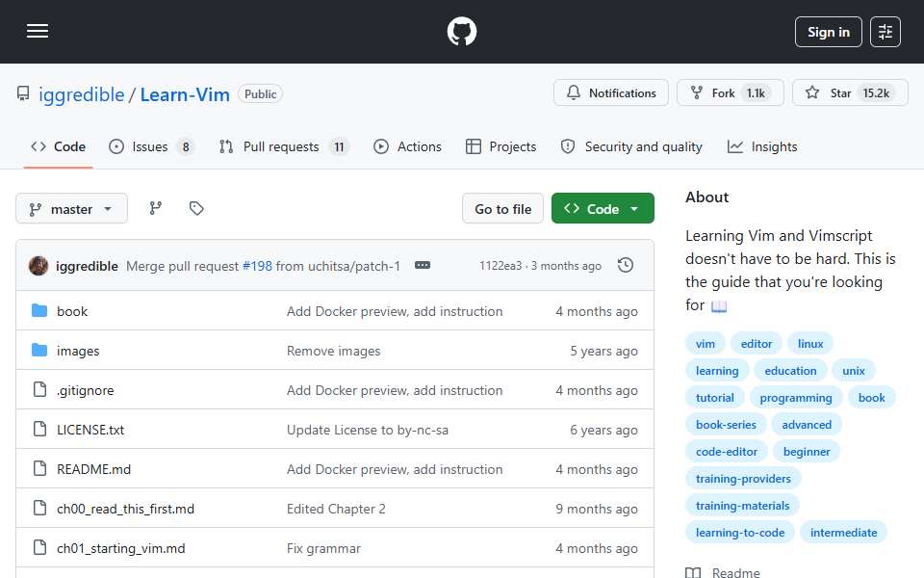Select the book topic tag
Image resolution: width=924 pixels, height=578 pixels.
872,398
